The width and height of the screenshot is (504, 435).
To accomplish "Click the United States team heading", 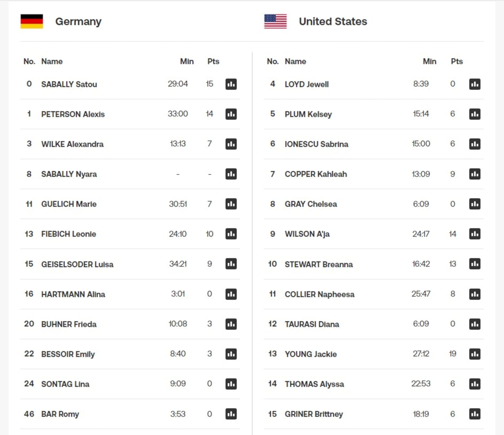I will click(333, 21).
